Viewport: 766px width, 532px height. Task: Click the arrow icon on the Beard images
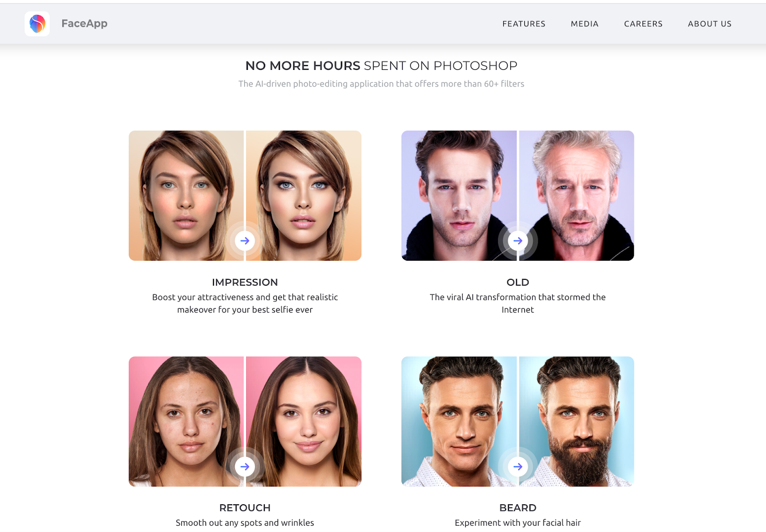(518, 466)
